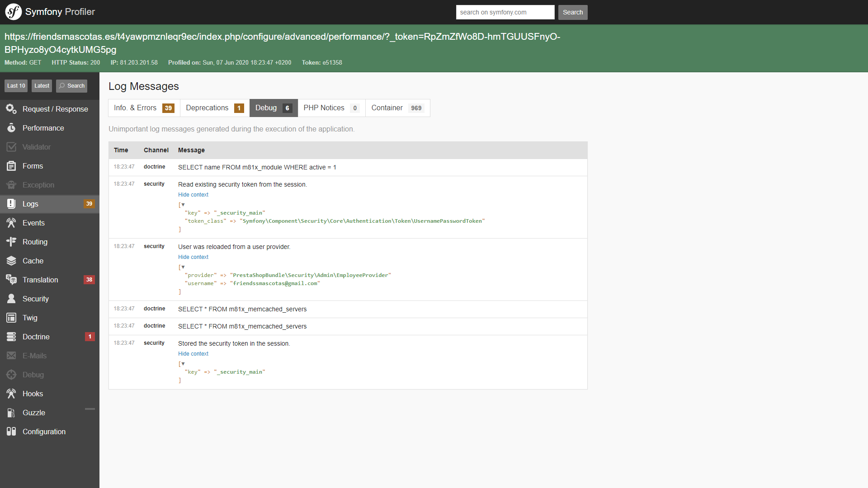Viewport: 868px width, 488px height.
Task: Click the Events antenna icon
Action: (x=11, y=223)
